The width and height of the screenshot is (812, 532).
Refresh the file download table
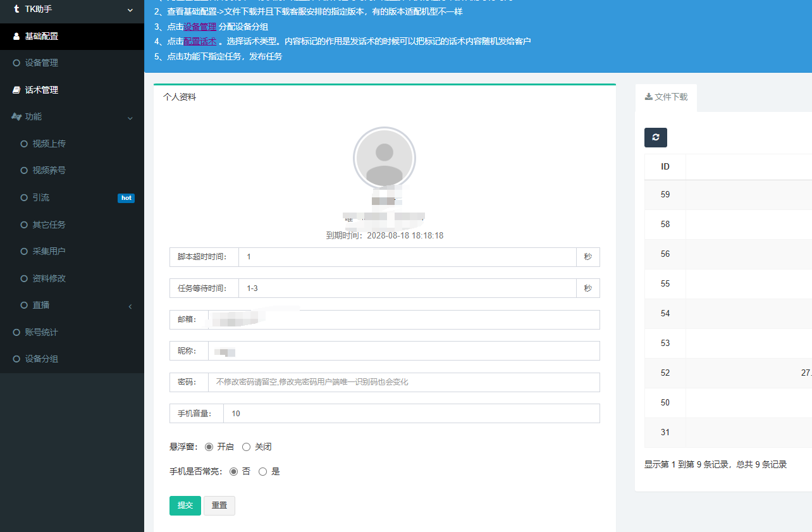(656, 137)
